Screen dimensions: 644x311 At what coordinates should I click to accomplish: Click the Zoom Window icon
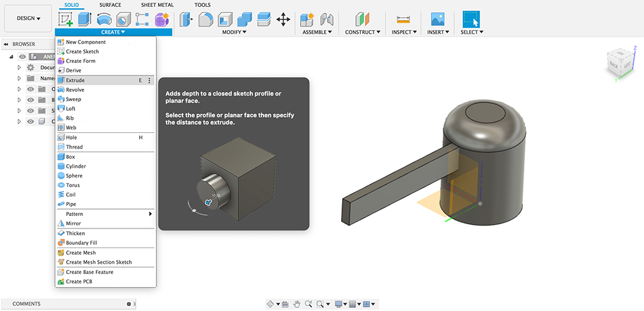(319, 304)
